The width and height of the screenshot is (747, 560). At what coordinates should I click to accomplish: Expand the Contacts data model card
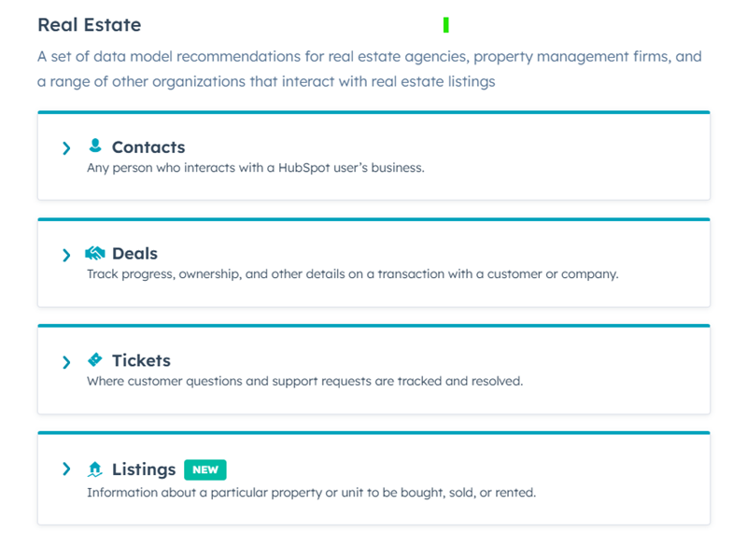coord(66,147)
